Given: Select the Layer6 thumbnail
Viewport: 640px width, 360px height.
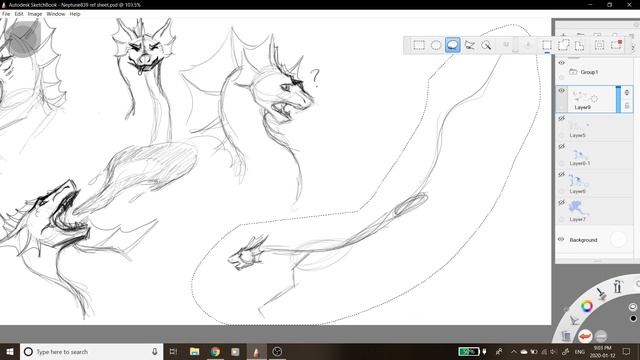Looking at the screenshot, I should pyautogui.click(x=579, y=182).
